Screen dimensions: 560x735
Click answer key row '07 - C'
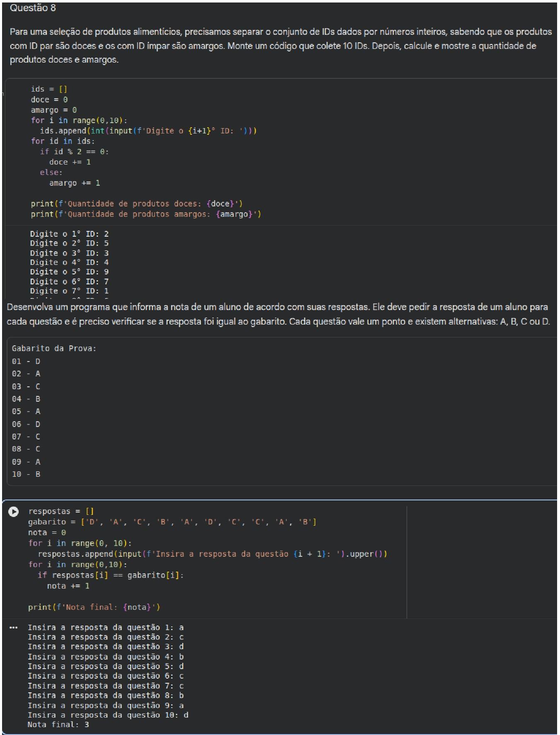coord(26,437)
